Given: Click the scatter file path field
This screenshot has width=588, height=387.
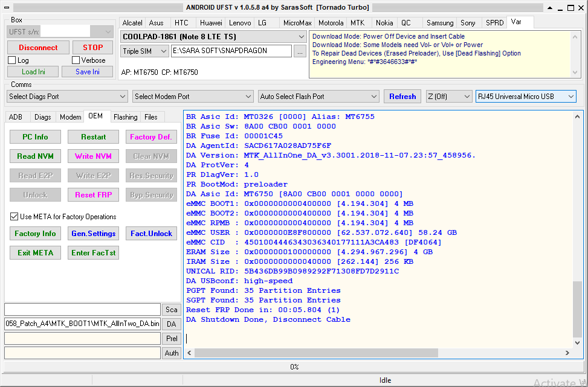Looking at the screenshot, I should coord(83,310).
